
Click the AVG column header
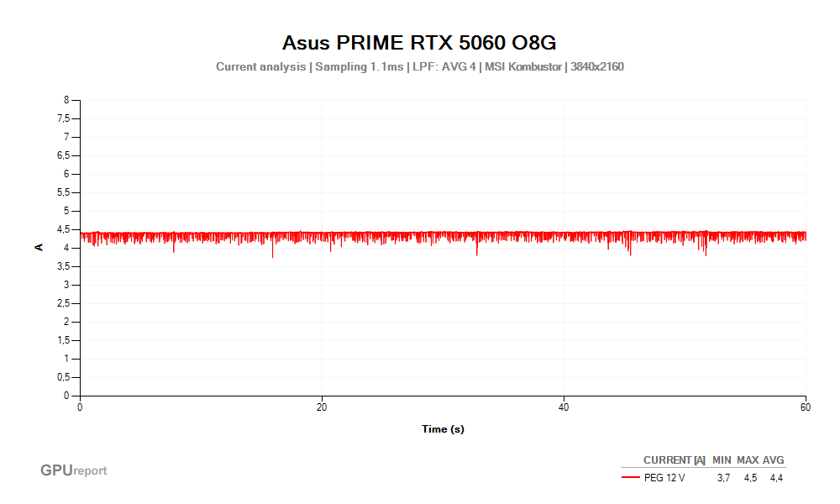[774, 460]
